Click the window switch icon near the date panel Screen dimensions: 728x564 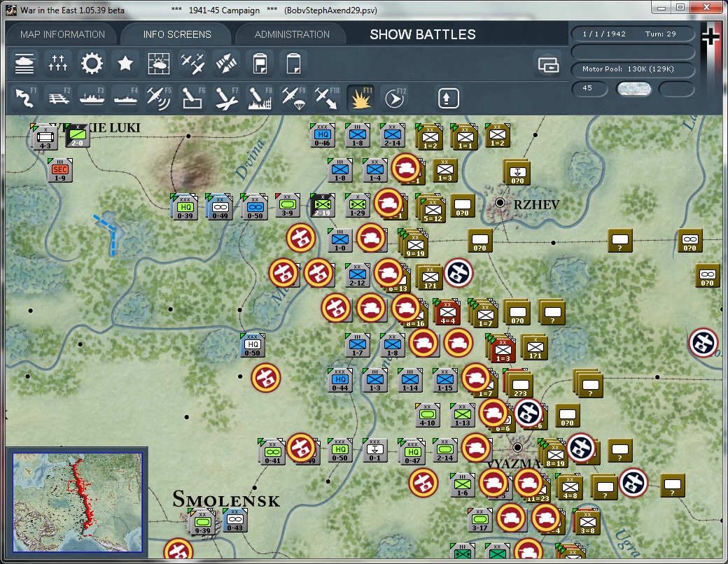click(548, 65)
